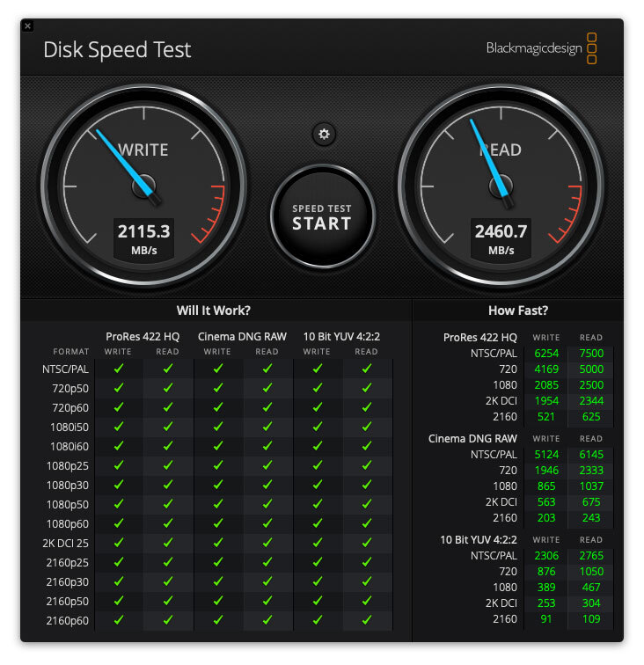This screenshot has width=644, height=665.
Task: Select the write speed value 2115.3
Action: pyautogui.click(x=143, y=231)
